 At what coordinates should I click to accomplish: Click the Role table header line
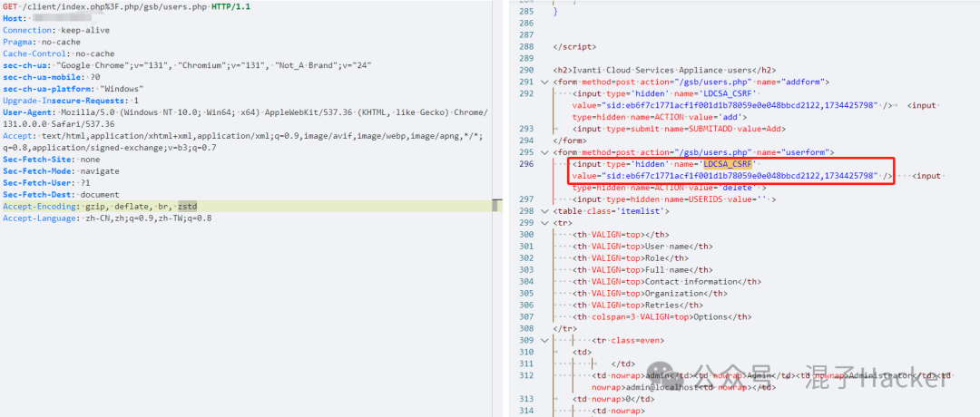click(630, 257)
